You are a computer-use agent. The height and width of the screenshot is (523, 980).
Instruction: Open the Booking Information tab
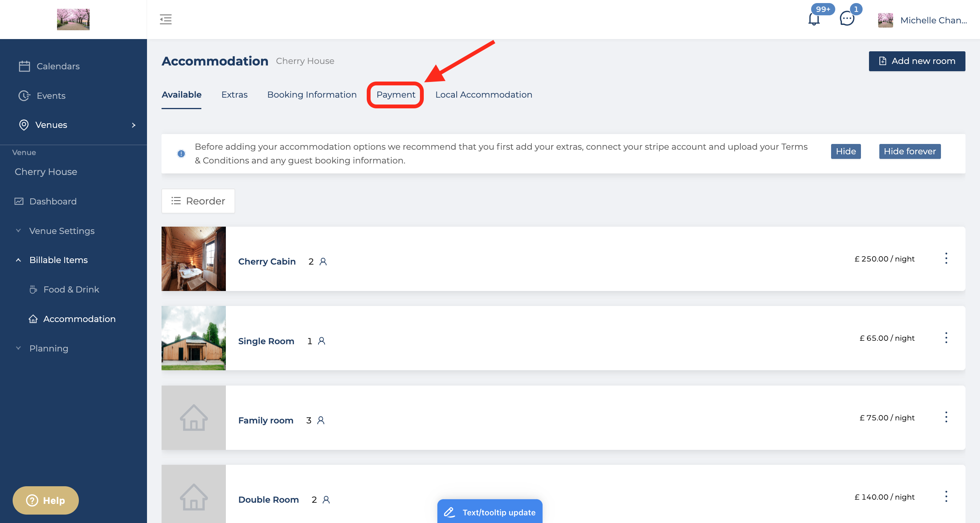click(x=312, y=95)
